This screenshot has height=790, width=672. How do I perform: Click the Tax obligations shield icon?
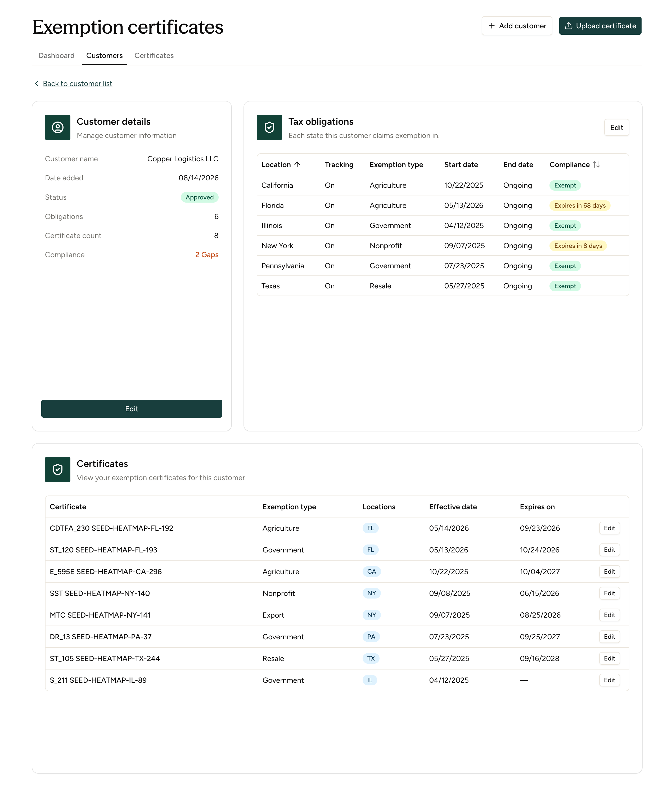tap(269, 127)
